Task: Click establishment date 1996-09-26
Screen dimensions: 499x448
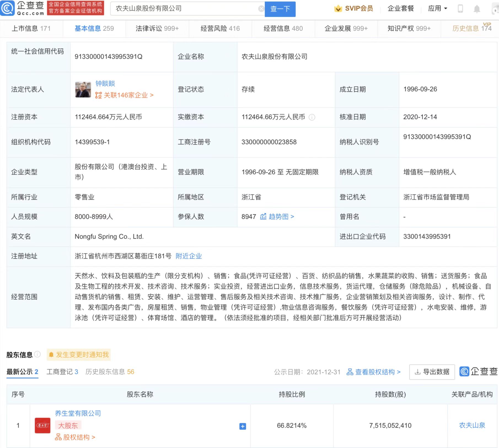Action: (x=420, y=89)
